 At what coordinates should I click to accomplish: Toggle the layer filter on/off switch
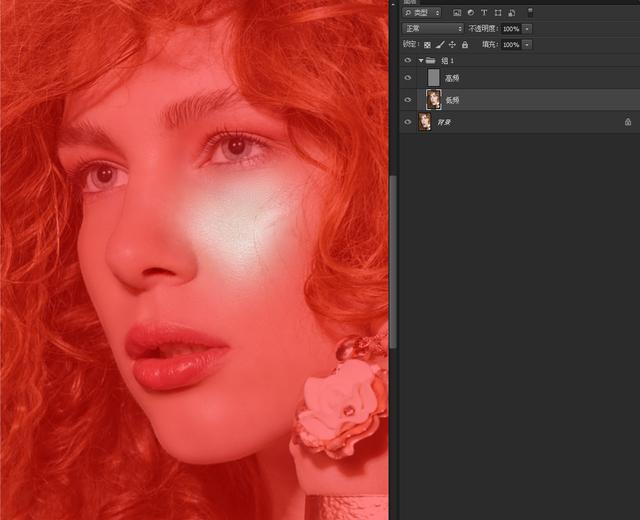530,12
